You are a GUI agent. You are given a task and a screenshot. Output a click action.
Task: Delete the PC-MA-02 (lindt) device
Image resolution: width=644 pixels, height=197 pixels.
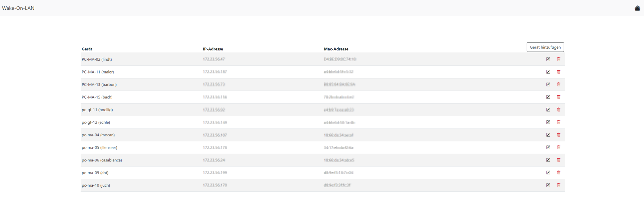click(559, 59)
